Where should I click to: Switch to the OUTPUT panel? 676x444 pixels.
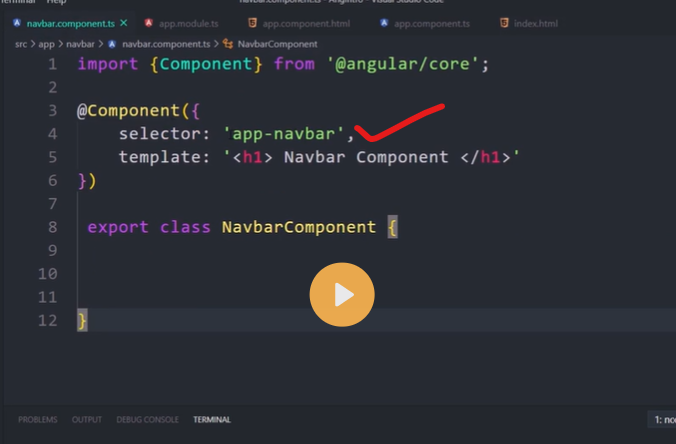tap(86, 420)
